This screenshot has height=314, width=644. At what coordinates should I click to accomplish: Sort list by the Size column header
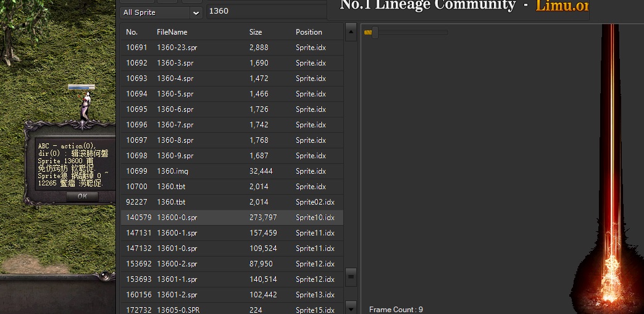tap(256, 32)
